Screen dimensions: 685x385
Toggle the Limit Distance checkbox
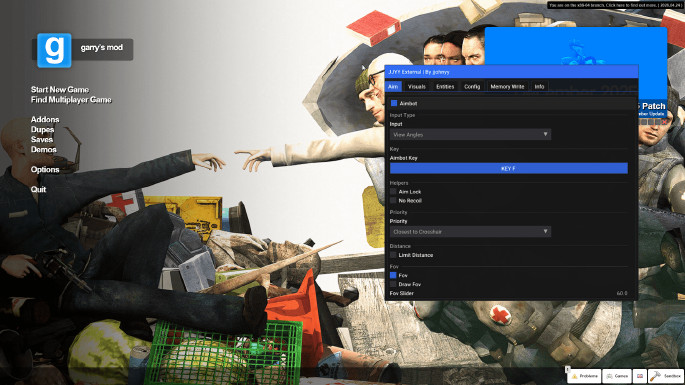[x=393, y=255]
